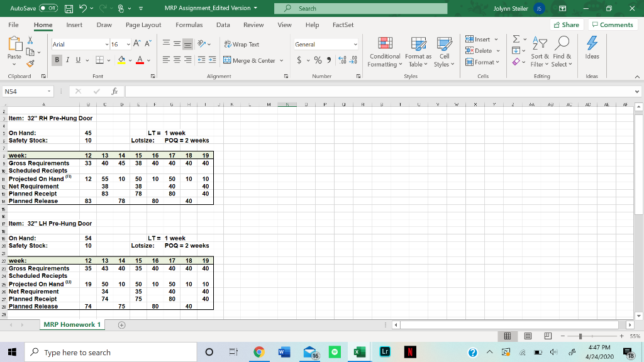Toggle Wrap Text
This screenshot has height=362, width=644.
coord(241,45)
